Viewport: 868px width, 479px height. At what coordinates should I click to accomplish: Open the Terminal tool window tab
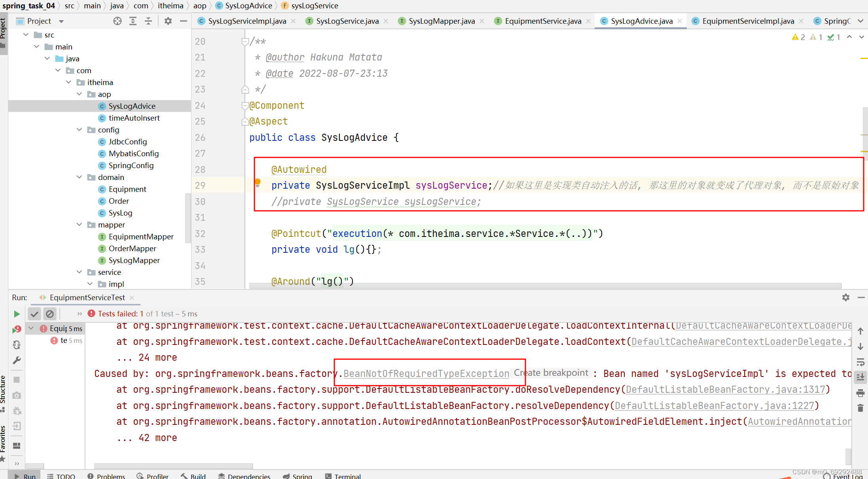[347, 475]
